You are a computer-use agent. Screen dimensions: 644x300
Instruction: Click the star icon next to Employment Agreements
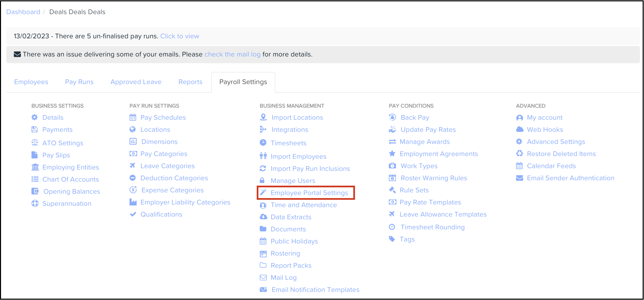pos(392,154)
